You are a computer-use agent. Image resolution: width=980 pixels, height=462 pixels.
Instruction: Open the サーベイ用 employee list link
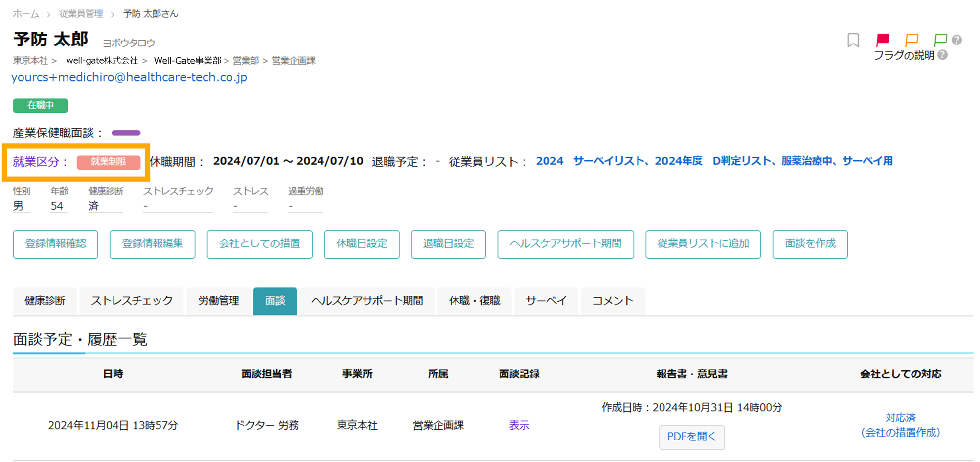868,161
